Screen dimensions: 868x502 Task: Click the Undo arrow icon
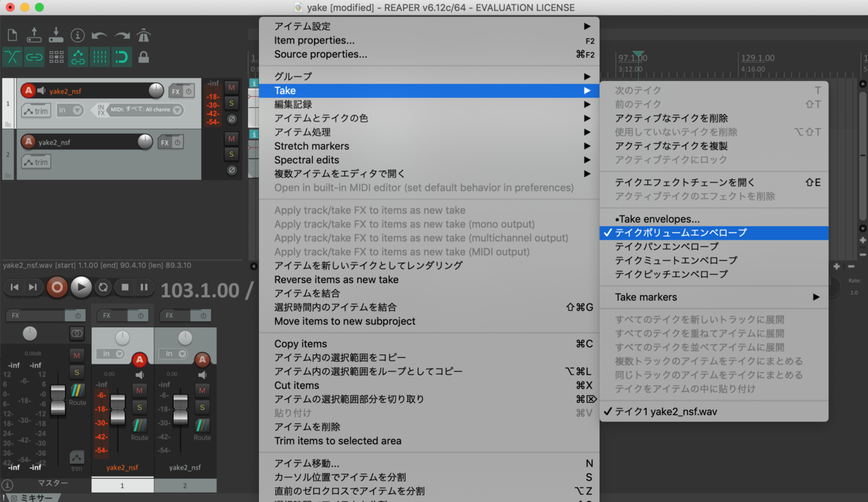100,35
